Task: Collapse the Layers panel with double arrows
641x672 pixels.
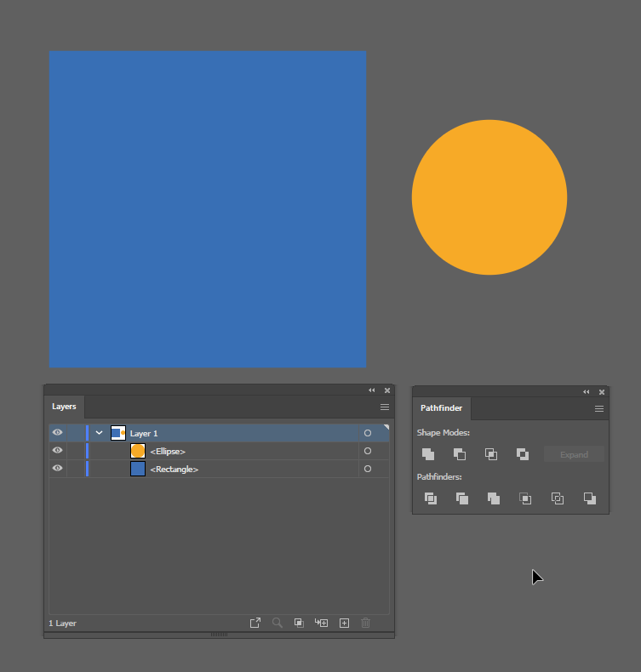Action: (x=372, y=390)
